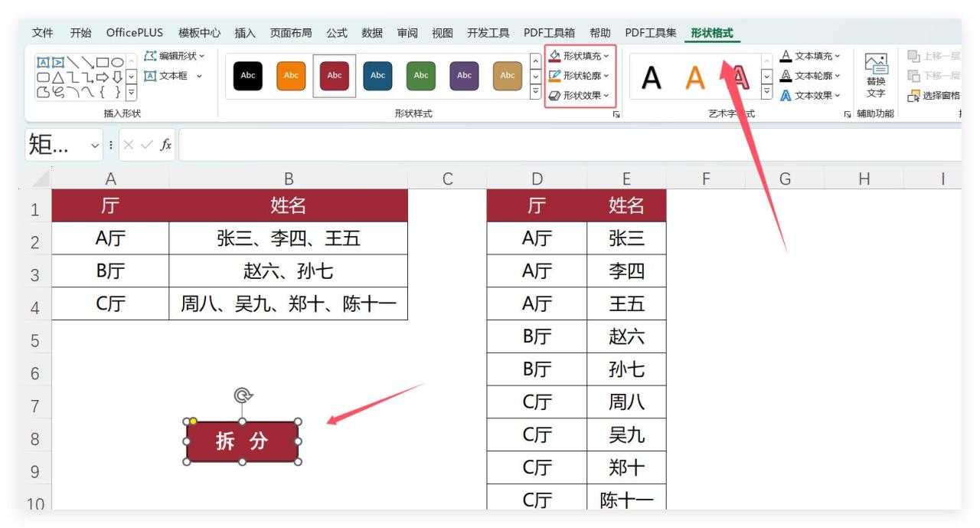Open the Name Box dropdown arrow
Screen dimensions: 980x528
click(x=95, y=145)
